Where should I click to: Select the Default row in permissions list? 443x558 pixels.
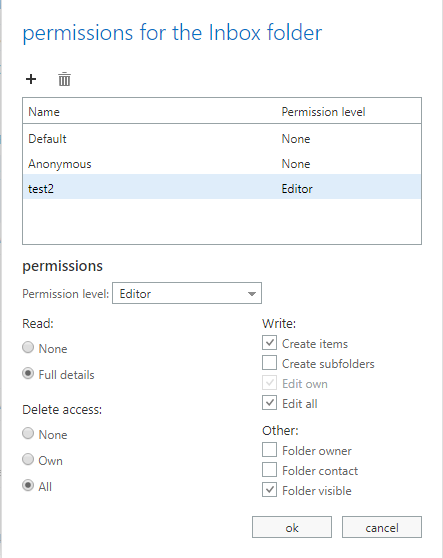pos(222,139)
